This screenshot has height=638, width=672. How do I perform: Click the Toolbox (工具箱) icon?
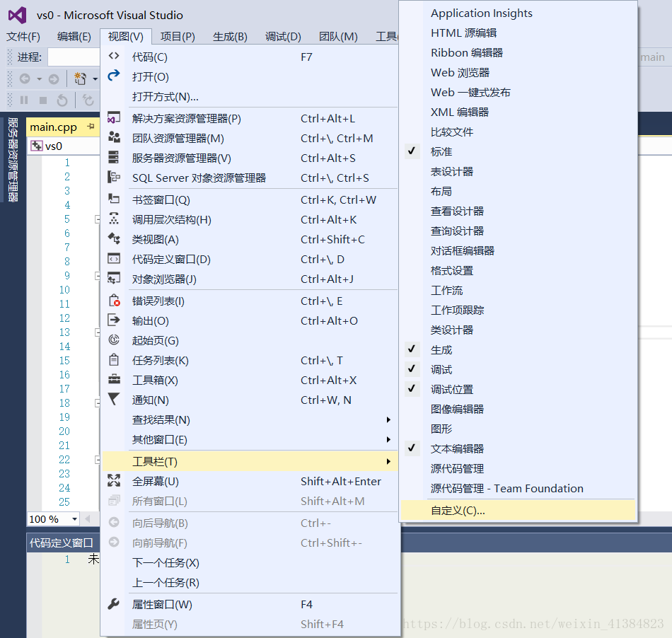pos(114,379)
